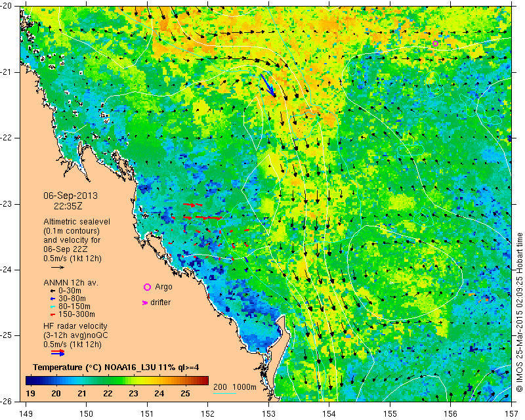Click the black 0-30m ANMN arrow symbol
Image resolution: width=525 pixels, height=420 pixels.
point(52,291)
